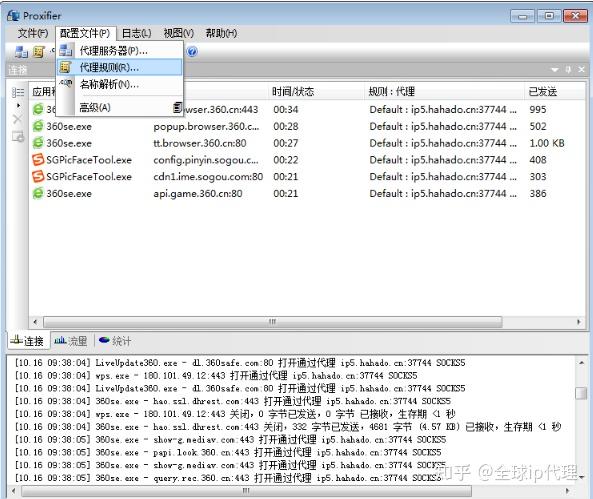This screenshot has height=499, width=593.
Task: Select the config.pinyin.sogou.c... target cell
Action: [x=206, y=160]
